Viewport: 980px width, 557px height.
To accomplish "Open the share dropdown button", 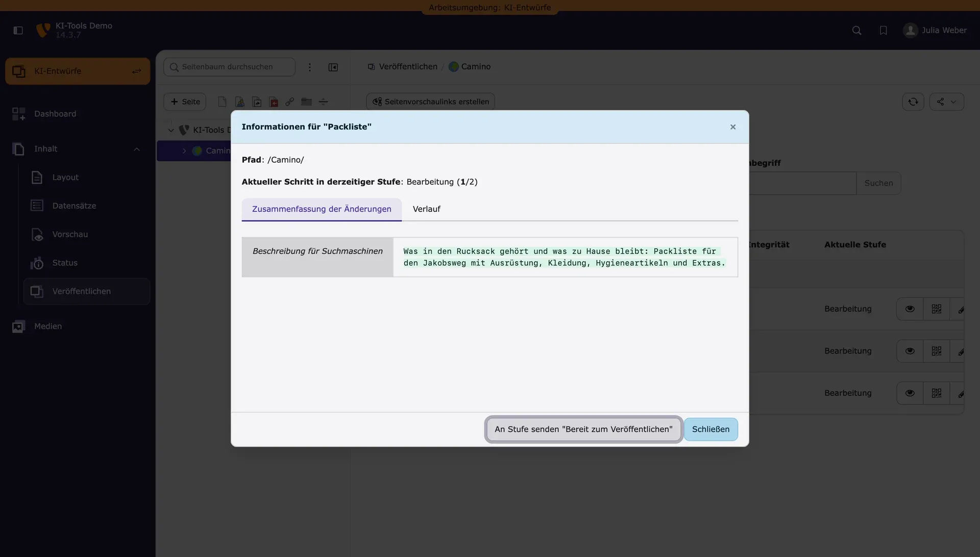I will click(x=947, y=102).
